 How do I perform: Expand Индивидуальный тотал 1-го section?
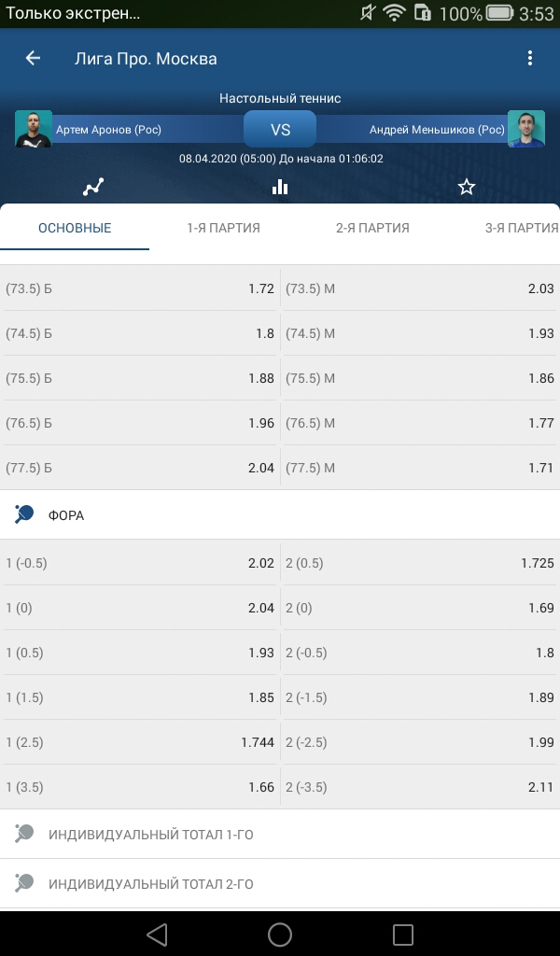280,834
